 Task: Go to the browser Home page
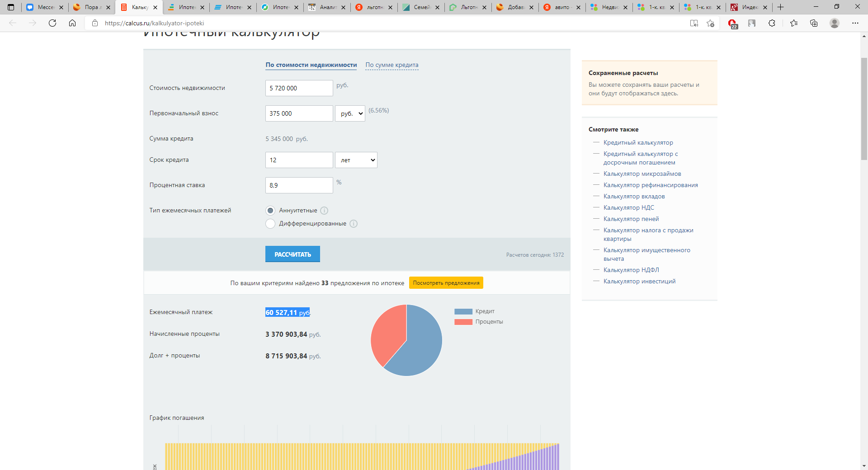click(72, 23)
